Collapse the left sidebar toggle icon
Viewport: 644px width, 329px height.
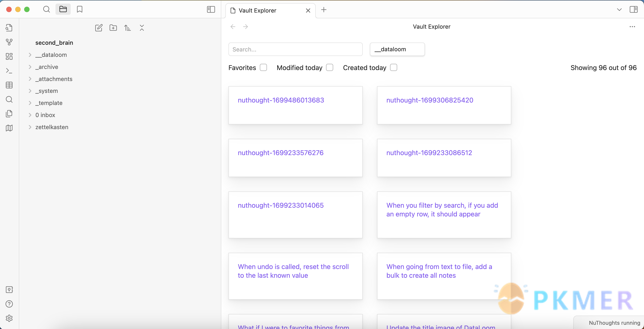pyautogui.click(x=211, y=9)
